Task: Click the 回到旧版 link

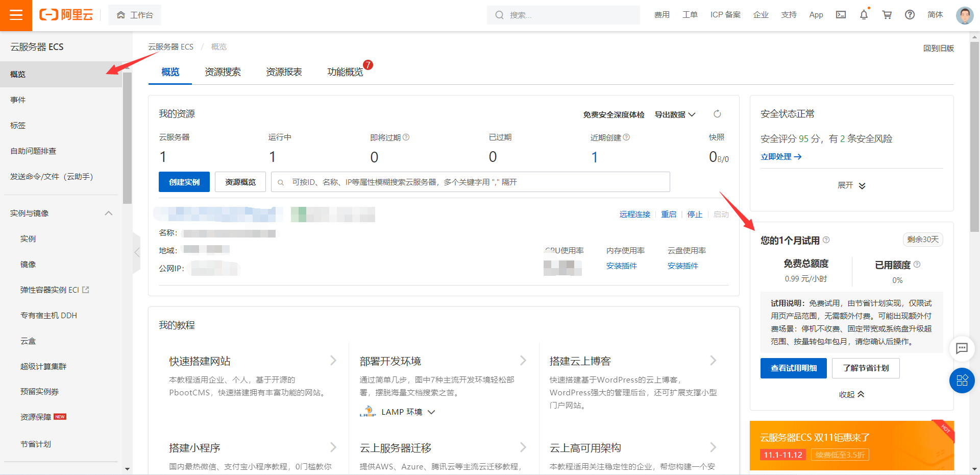Action: (939, 48)
